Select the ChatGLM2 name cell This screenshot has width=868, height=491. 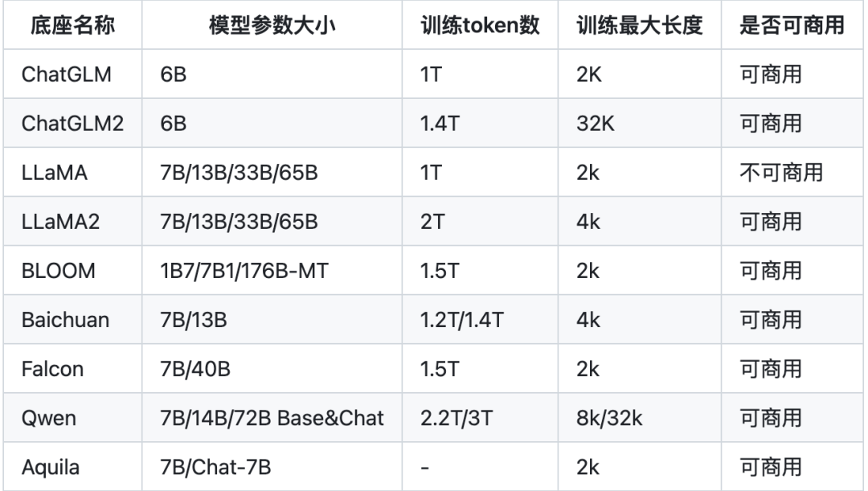tap(73, 124)
